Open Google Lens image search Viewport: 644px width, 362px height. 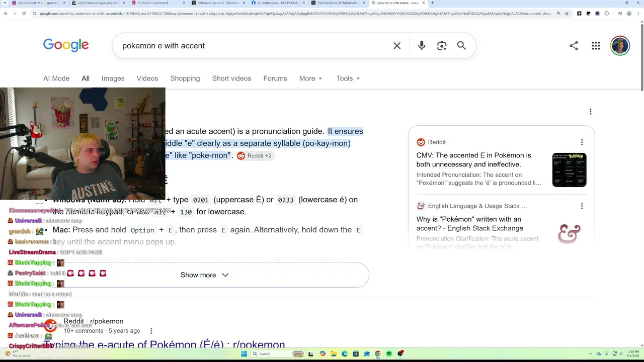(x=442, y=46)
